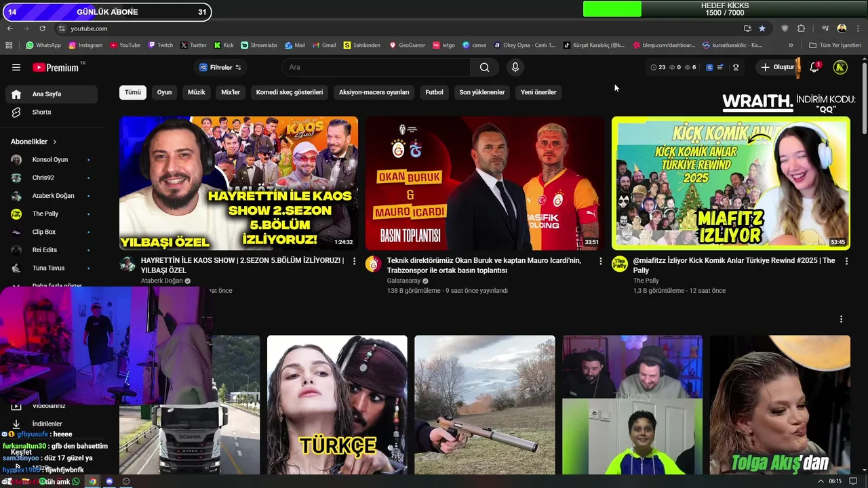
Task: Open options menu for the Galatasaray video
Action: tap(600, 261)
